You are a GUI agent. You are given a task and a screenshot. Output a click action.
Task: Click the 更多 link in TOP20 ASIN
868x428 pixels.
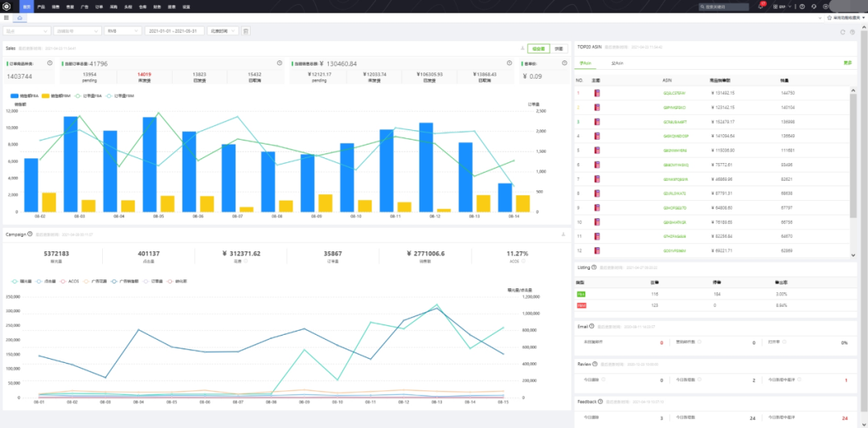[x=847, y=62]
